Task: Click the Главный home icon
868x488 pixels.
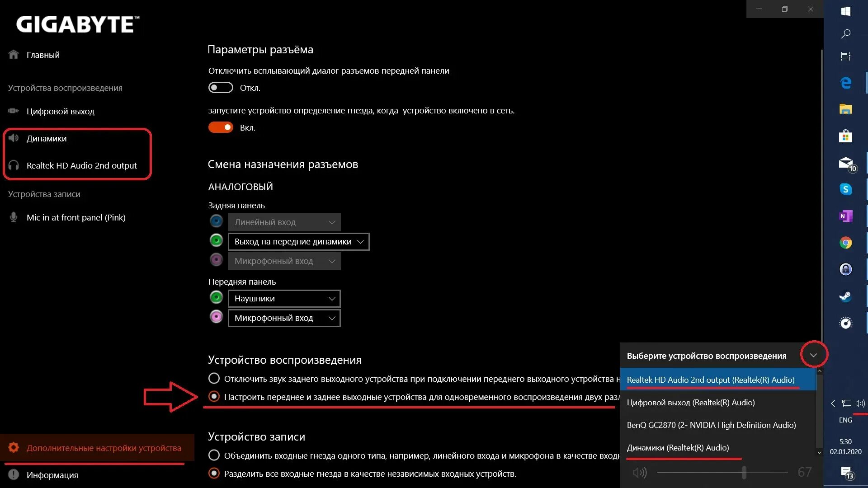Action: (x=13, y=54)
